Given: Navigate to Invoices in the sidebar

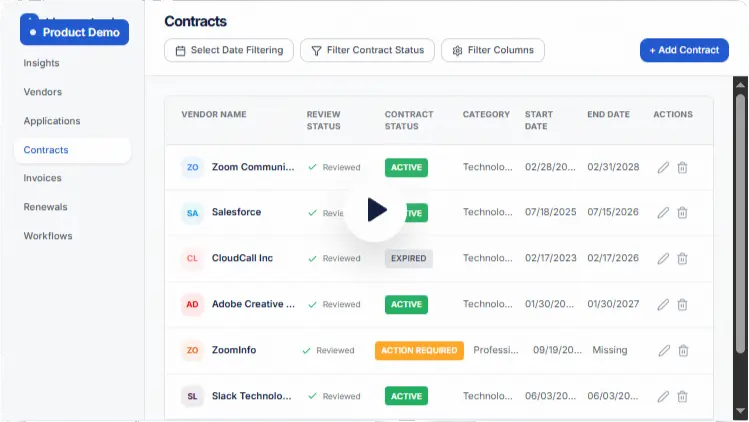Looking at the screenshot, I should [43, 178].
